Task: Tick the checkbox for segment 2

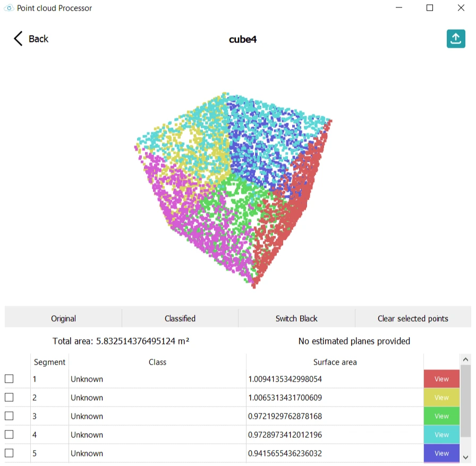Action: pyautogui.click(x=9, y=397)
